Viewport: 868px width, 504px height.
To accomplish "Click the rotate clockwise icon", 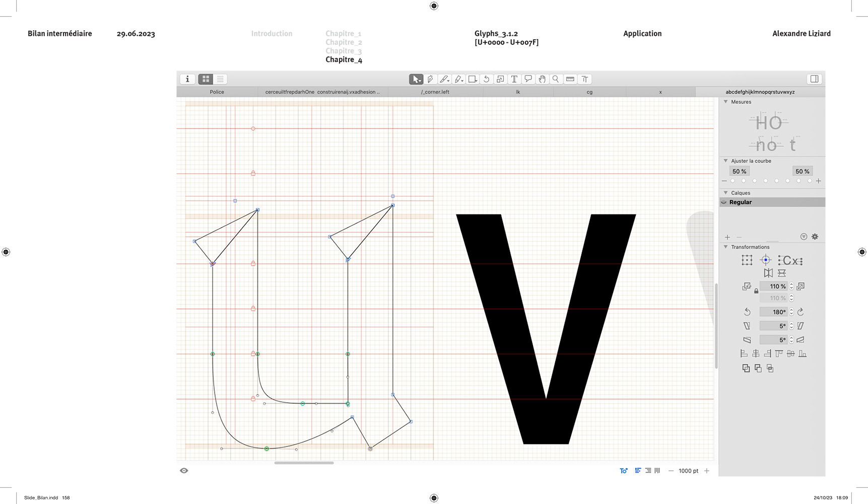I will click(x=800, y=312).
